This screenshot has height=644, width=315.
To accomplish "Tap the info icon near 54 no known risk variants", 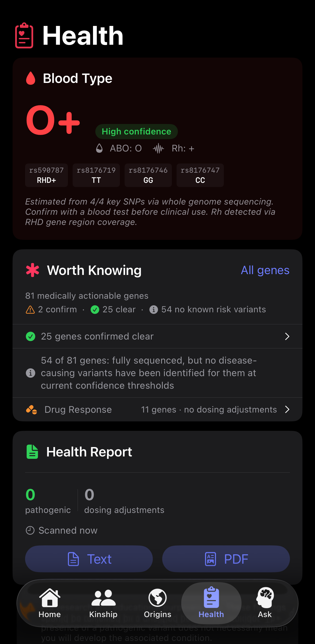I will [x=154, y=309].
